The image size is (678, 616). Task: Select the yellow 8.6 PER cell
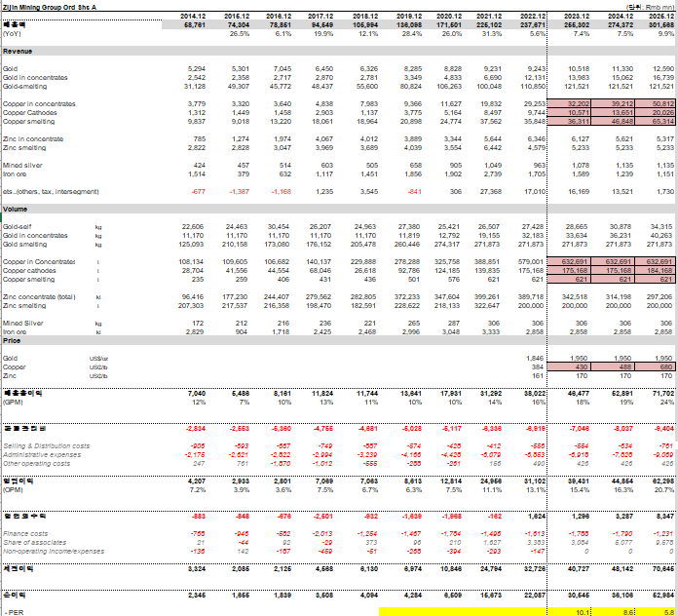click(628, 612)
